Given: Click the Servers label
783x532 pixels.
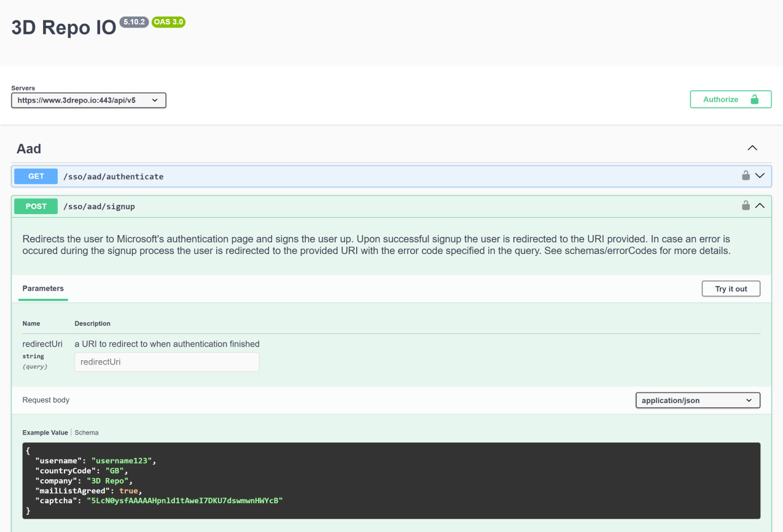Looking at the screenshot, I should [x=23, y=88].
